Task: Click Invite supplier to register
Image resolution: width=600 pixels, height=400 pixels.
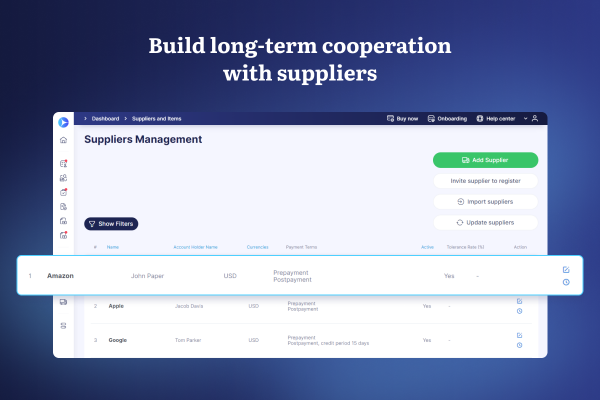Action: click(485, 181)
